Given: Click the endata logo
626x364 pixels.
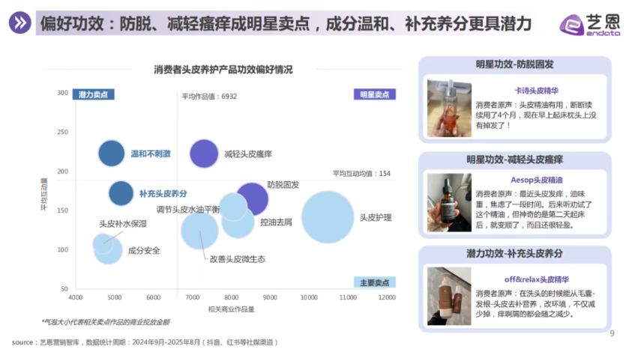Looking at the screenshot, I should click(589, 25).
